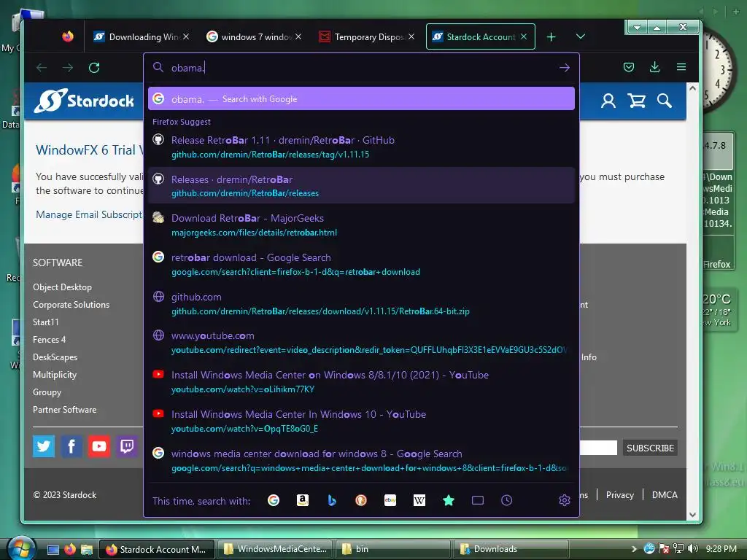747x560 pixels.
Task: Open Groupy footer link
Action: (47, 392)
